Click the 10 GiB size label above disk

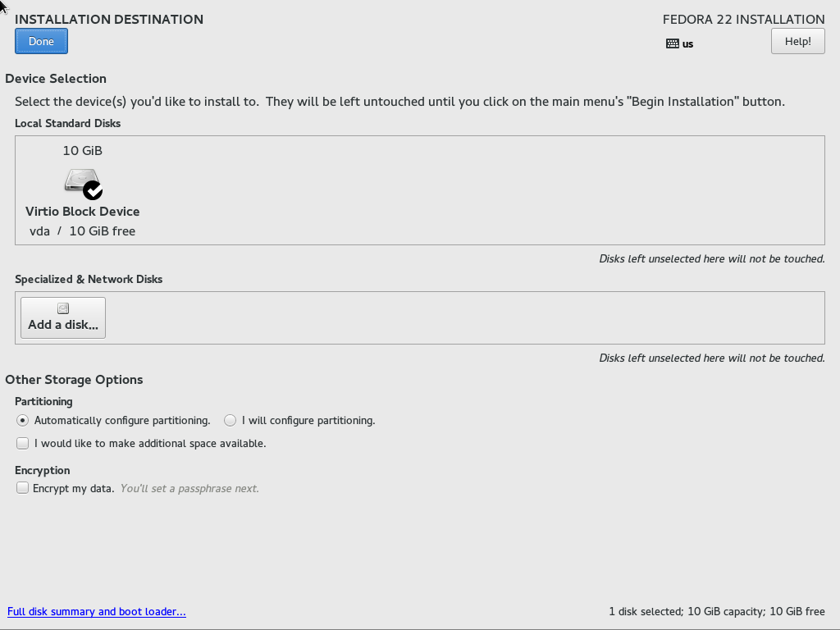pyautogui.click(x=83, y=151)
